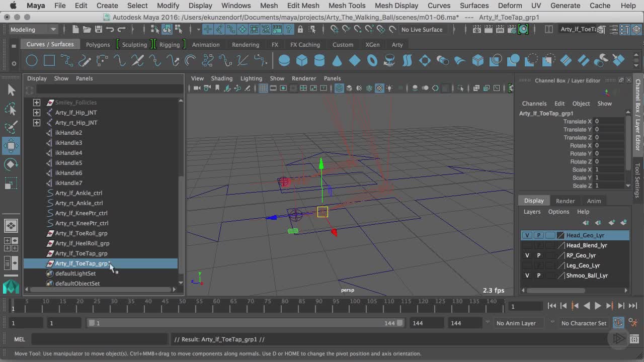This screenshot has height=362, width=644.
Task: Open the shelf options gear menu
Action: click(x=14, y=63)
